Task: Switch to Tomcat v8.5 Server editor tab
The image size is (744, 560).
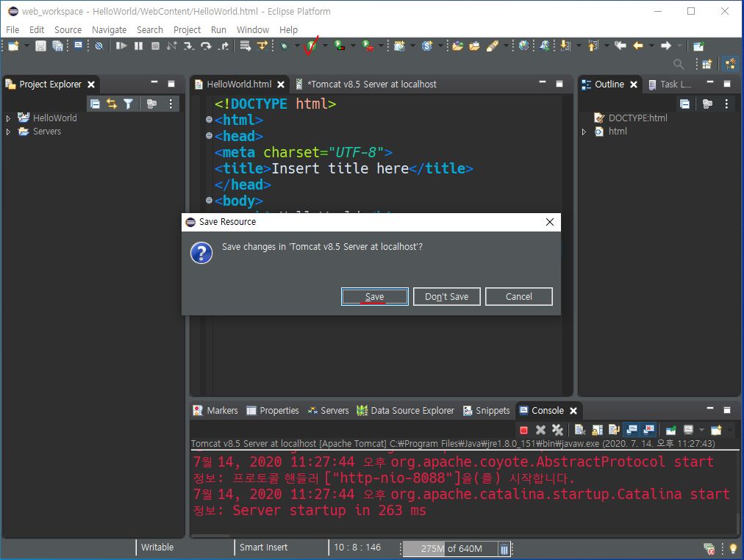Action: coord(366,85)
